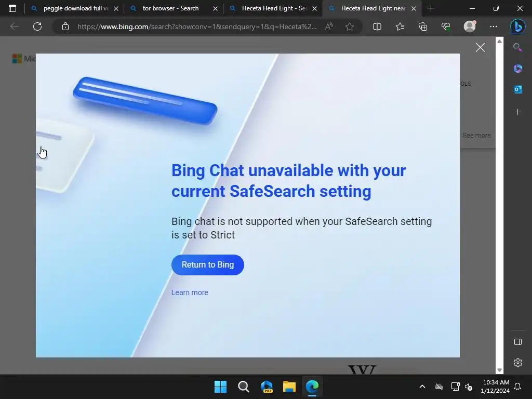Add this page to favorites
The image size is (532, 399).
pos(350,26)
